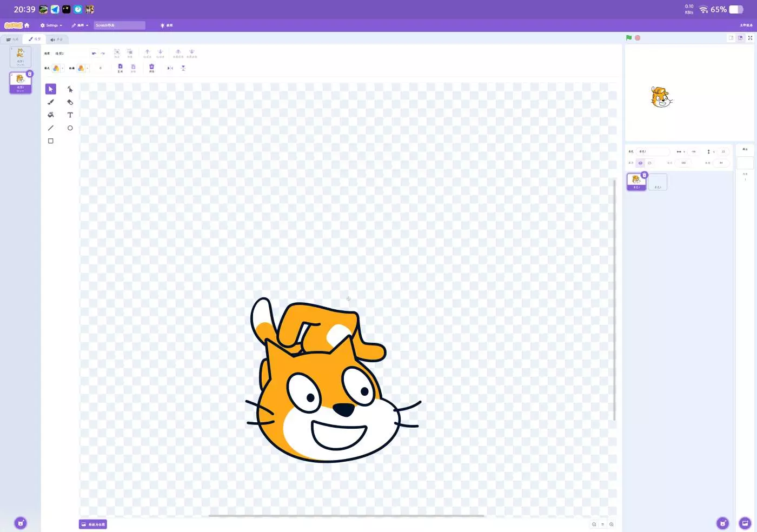757x532 pixels.
Task: Select the Reshape tool
Action: 70,89
